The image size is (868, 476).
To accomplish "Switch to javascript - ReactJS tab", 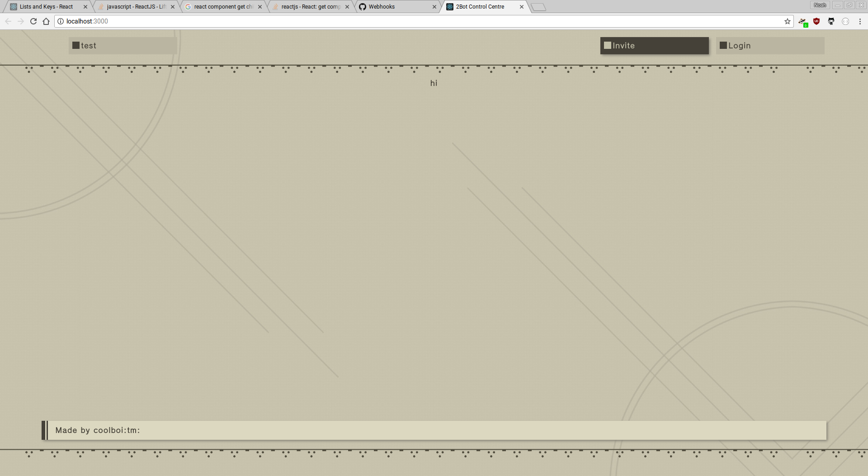I will (x=136, y=7).
